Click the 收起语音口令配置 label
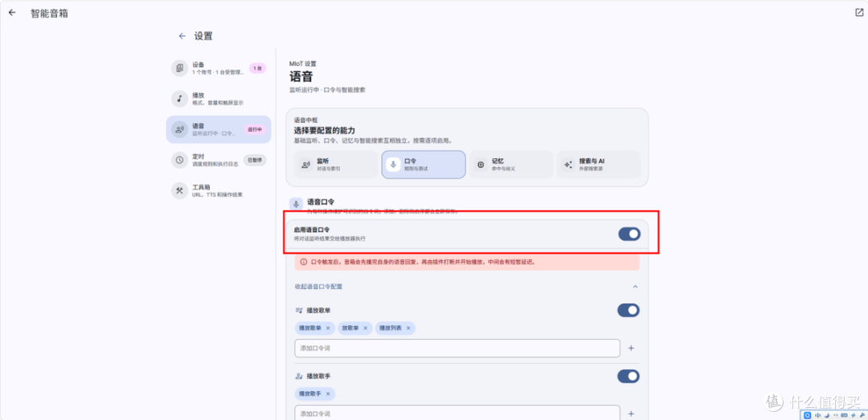Screen dimensions: 868x420 pos(319,287)
